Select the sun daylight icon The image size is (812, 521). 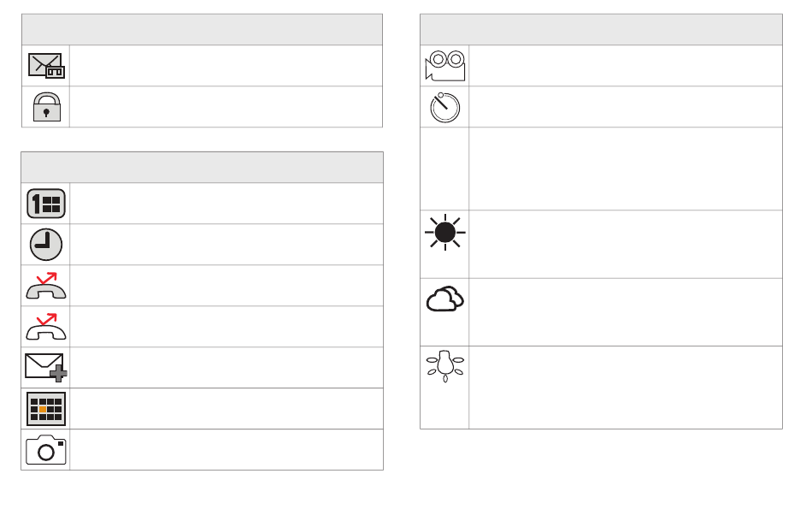click(444, 232)
